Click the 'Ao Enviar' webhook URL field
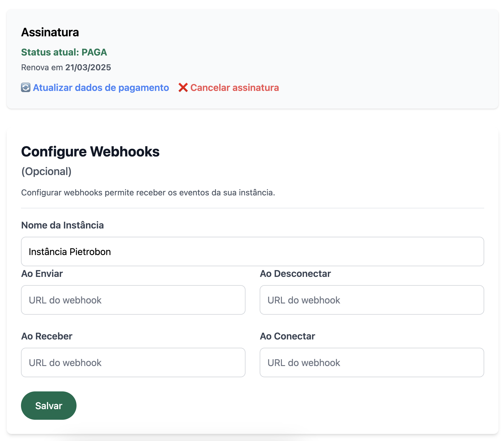This screenshot has width=504, height=441. click(133, 300)
